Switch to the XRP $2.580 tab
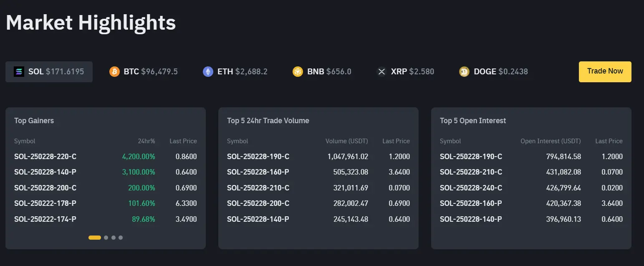This screenshot has height=266, width=644. 405,72
